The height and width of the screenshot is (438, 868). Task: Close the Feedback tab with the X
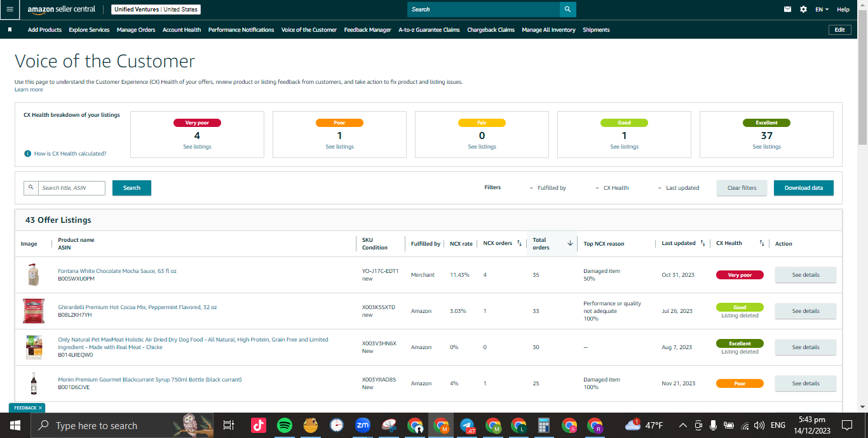click(x=40, y=408)
